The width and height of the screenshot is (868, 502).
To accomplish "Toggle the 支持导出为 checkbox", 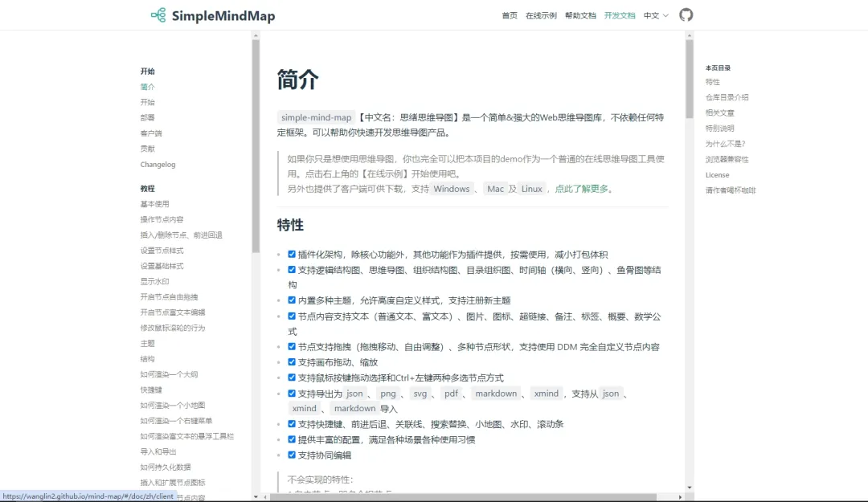I will [292, 394].
